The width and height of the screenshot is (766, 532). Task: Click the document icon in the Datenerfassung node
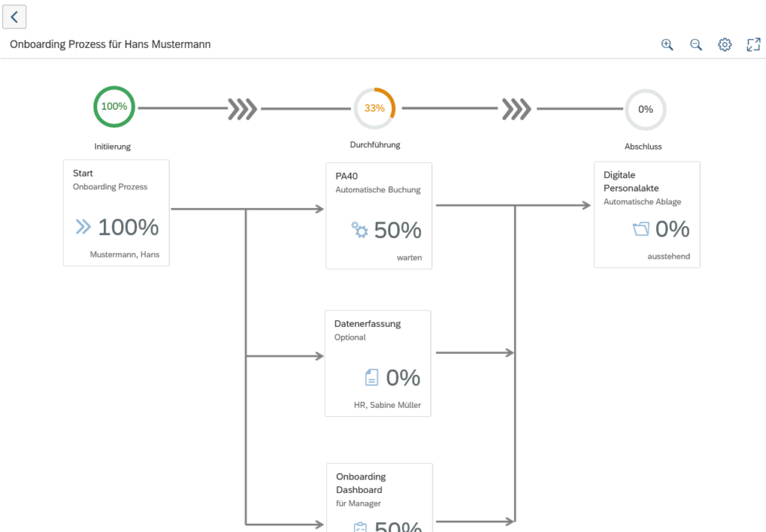click(373, 378)
